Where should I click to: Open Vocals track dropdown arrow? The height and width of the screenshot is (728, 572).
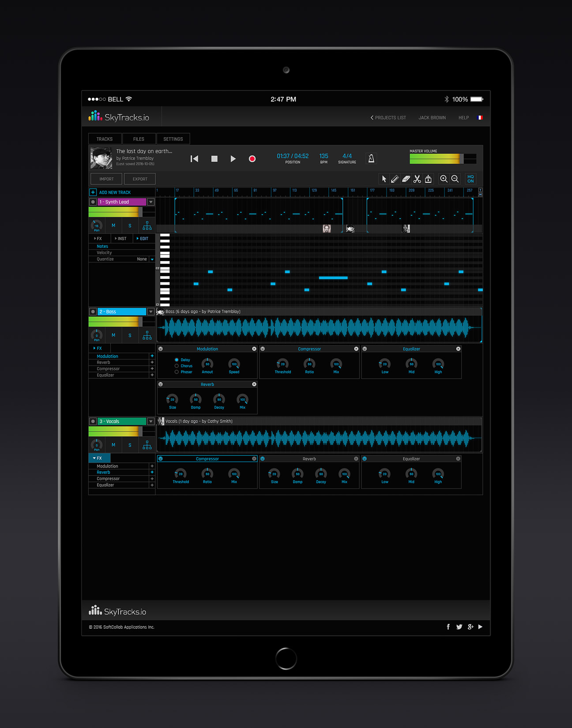(x=151, y=421)
